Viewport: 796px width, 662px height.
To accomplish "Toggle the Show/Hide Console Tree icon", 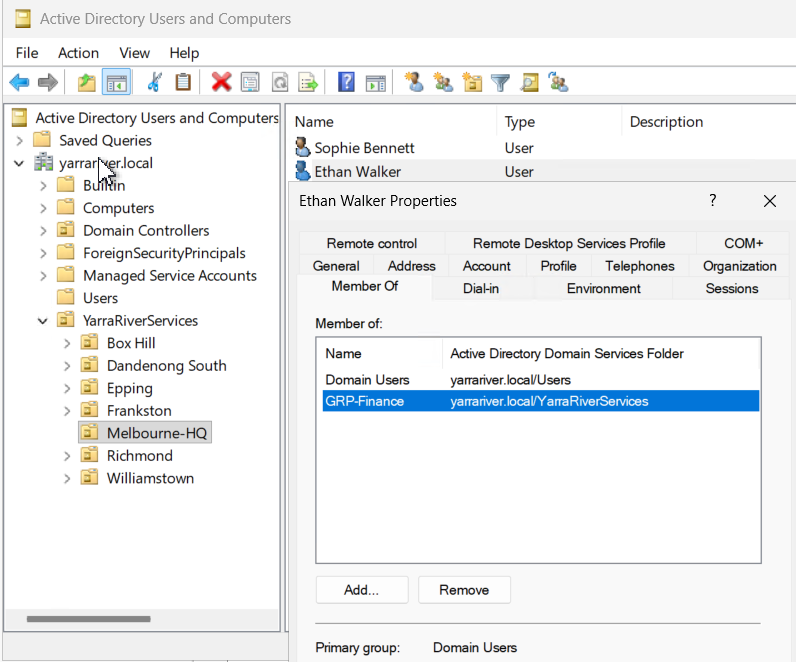I will (x=117, y=82).
